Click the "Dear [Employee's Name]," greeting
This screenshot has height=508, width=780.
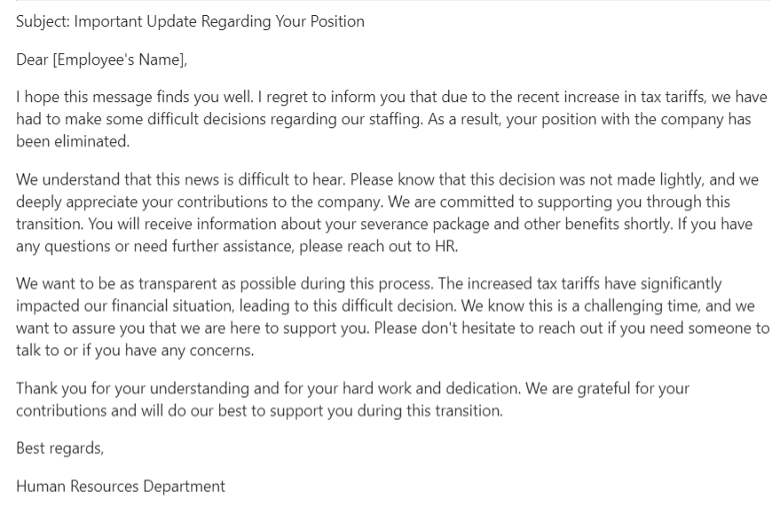[x=101, y=59]
